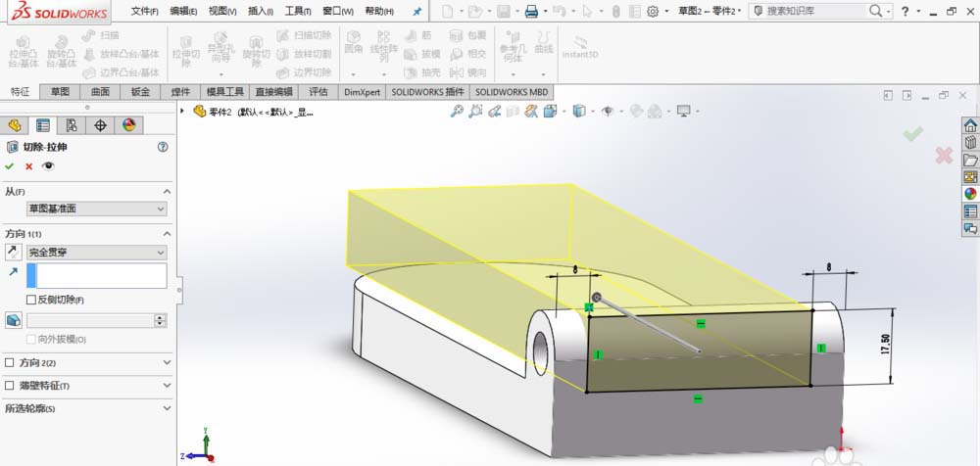Click the reverse direction button

[13, 253]
